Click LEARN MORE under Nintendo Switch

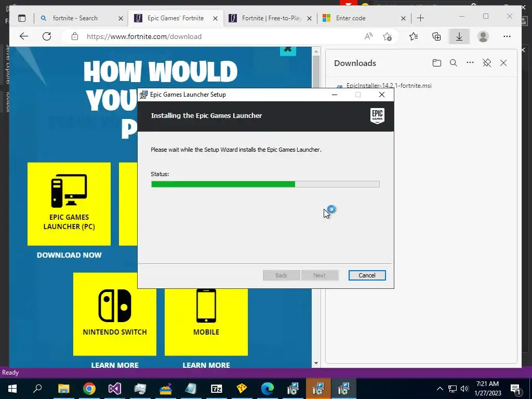(x=115, y=365)
